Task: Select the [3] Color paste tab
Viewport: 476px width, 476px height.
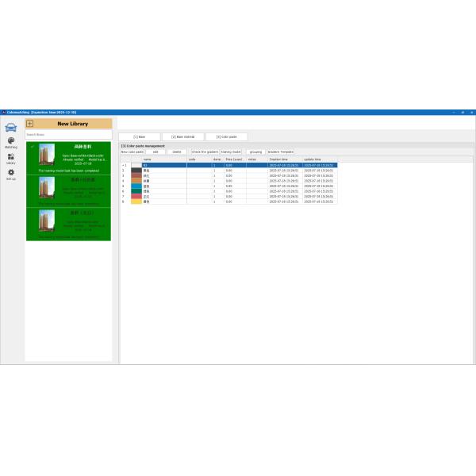Action: pyautogui.click(x=226, y=136)
